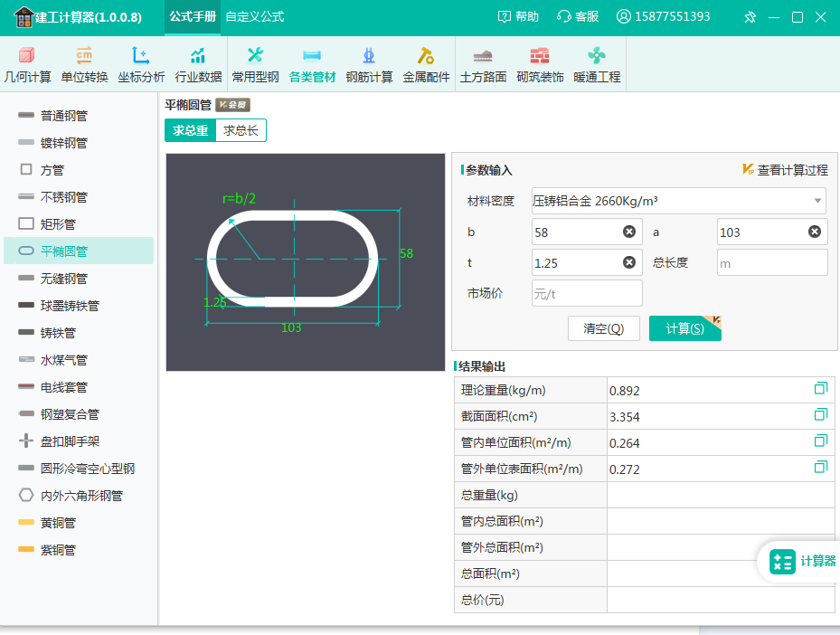Copy 管内单位面积 result value 0.264

pyautogui.click(x=820, y=441)
